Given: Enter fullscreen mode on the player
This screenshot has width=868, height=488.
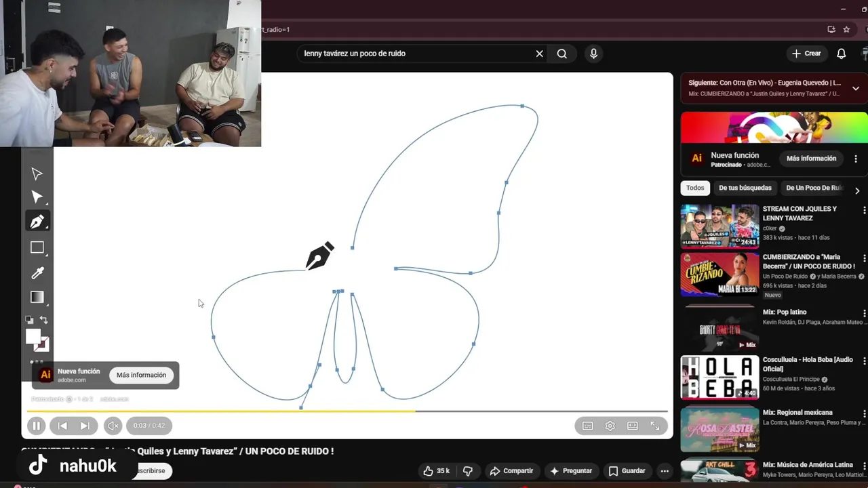Looking at the screenshot, I should click(x=655, y=426).
